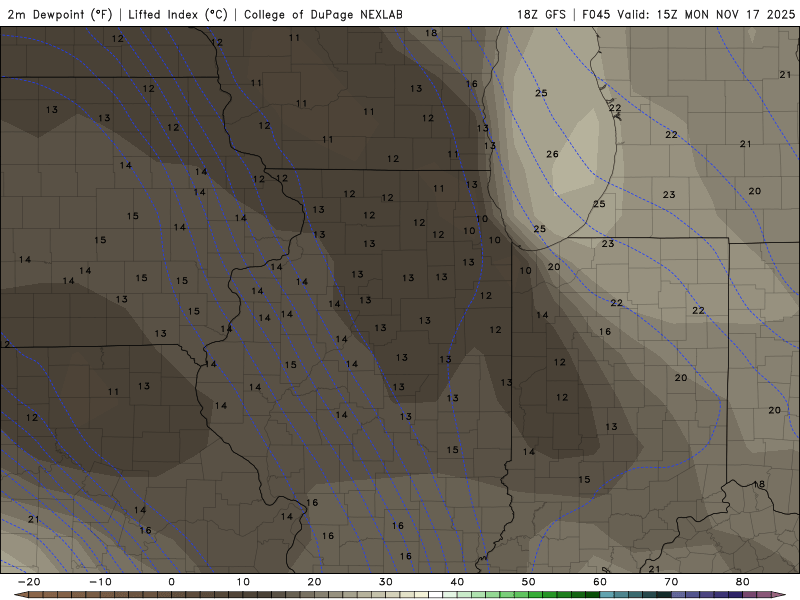Viewport: 800px width, 600px height.
Task: Click the "2m Dewpoint (°F)" header text
Action: pos(59,14)
